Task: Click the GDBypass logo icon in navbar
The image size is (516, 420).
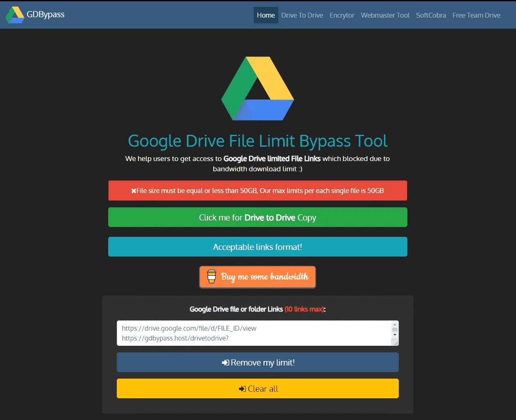Action: point(15,15)
